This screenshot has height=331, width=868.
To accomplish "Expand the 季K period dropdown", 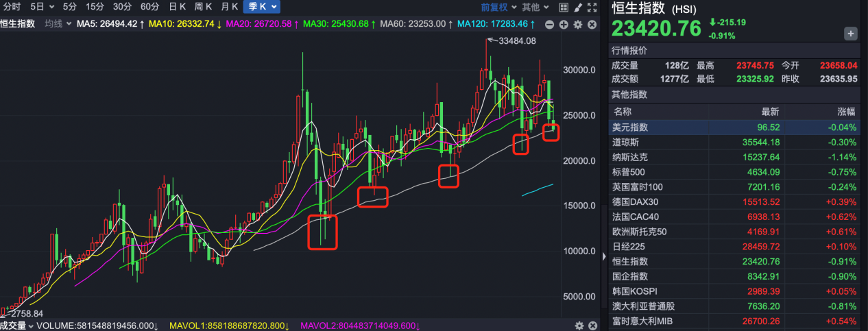I will click(x=262, y=7).
